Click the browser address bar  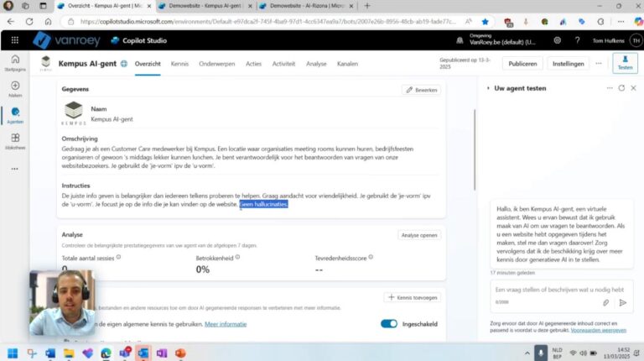pyautogui.click(x=267, y=21)
